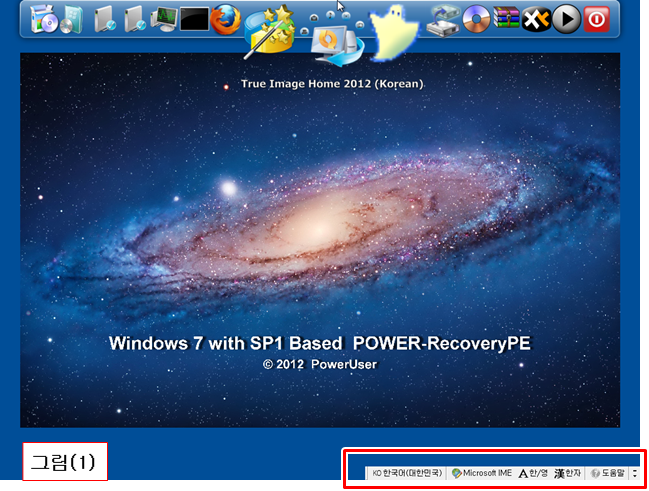Open the black oval icon with orange X
This screenshot has width=649, height=491.
click(536, 19)
